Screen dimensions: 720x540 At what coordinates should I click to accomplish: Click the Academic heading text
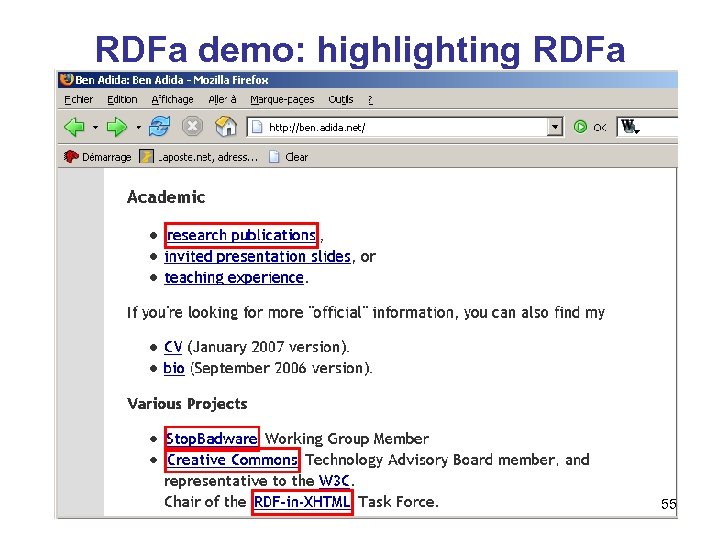(166, 197)
